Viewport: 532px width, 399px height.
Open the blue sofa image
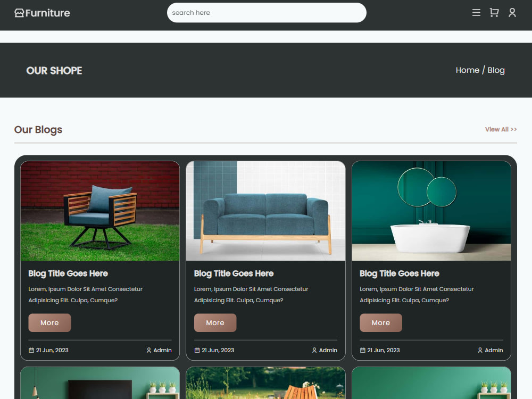click(x=265, y=211)
